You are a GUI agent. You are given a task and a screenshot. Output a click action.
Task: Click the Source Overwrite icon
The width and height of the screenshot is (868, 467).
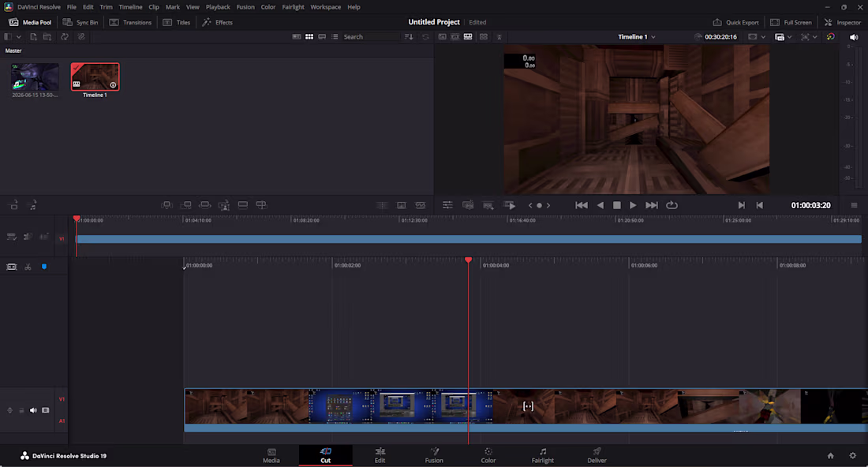261,205
